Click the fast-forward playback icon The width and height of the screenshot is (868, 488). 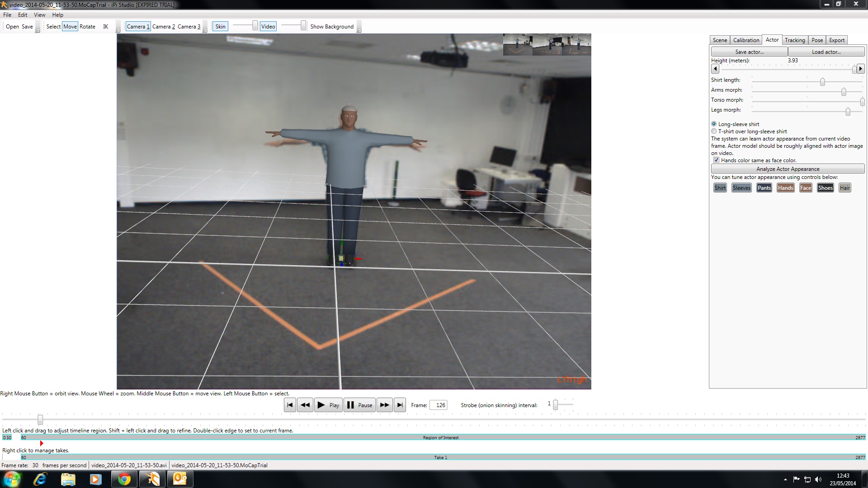click(384, 405)
